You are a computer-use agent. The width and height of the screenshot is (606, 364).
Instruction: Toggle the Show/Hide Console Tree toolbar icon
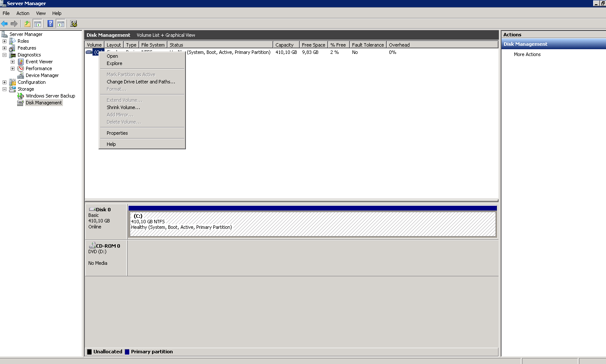38,24
